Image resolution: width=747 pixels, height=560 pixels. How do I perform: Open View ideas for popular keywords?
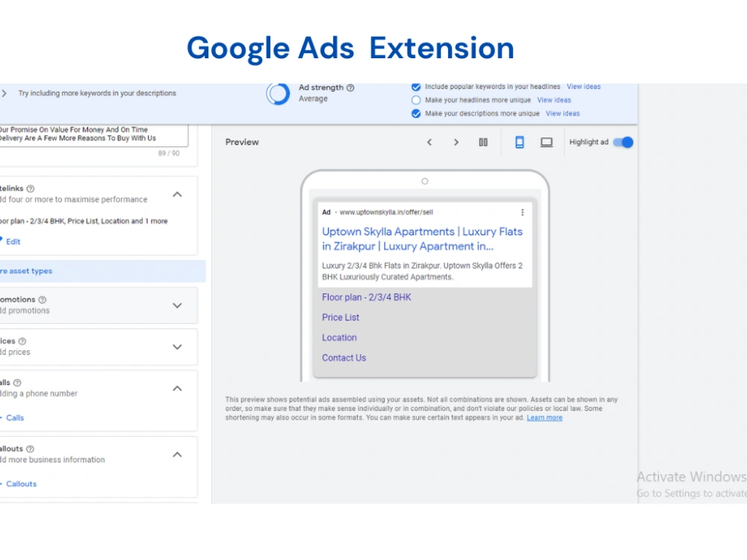point(583,87)
